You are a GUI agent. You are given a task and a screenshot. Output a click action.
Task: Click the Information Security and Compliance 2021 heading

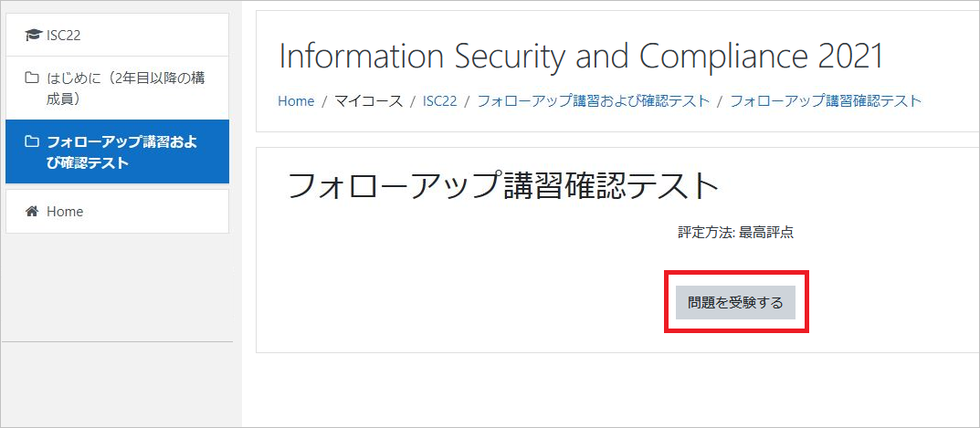click(581, 57)
